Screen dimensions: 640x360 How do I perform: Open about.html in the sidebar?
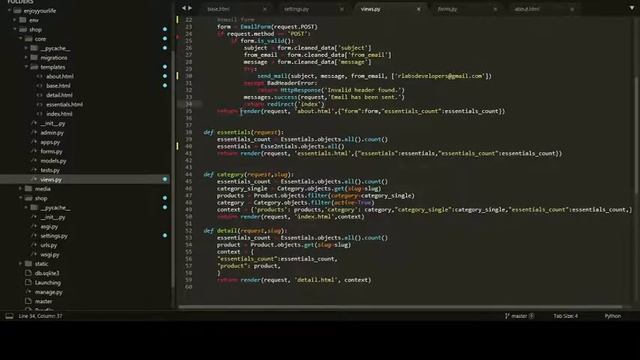[60, 76]
